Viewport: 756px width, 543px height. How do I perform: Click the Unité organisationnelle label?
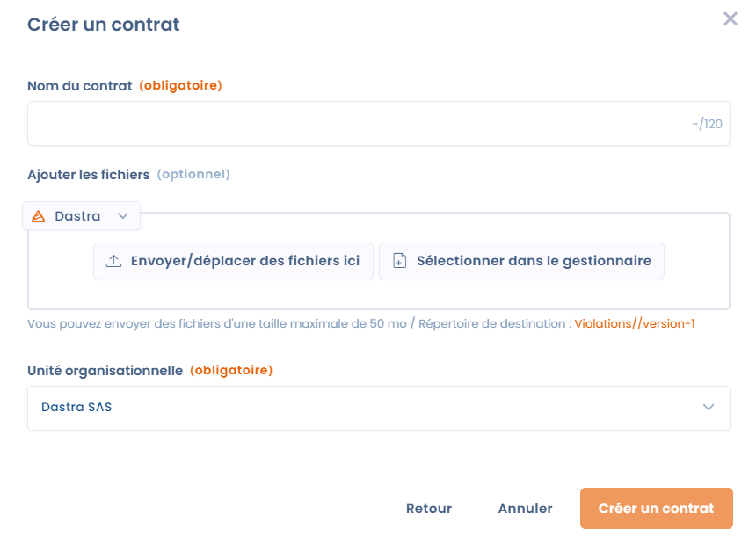pos(105,371)
